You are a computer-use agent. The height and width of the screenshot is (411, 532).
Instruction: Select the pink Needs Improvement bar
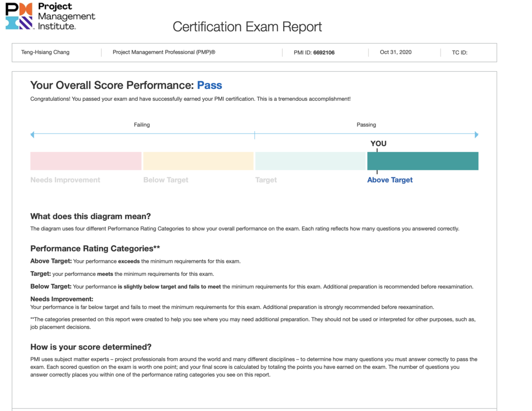[x=86, y=161]
